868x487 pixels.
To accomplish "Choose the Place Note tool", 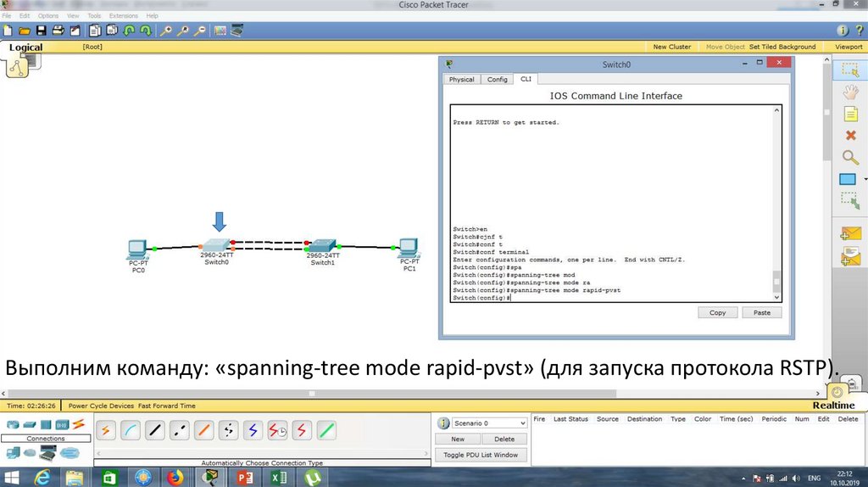I will pos(850,114).
